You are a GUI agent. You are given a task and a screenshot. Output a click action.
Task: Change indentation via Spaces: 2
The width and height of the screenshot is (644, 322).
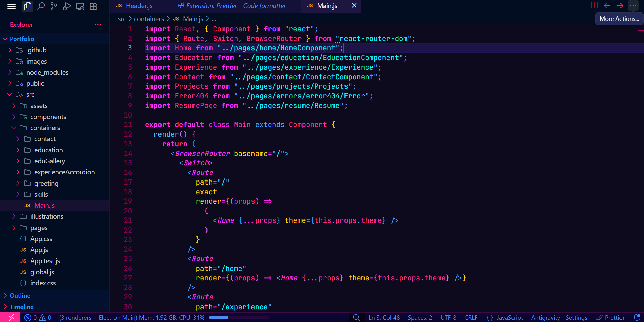click(x=420, y=317)
